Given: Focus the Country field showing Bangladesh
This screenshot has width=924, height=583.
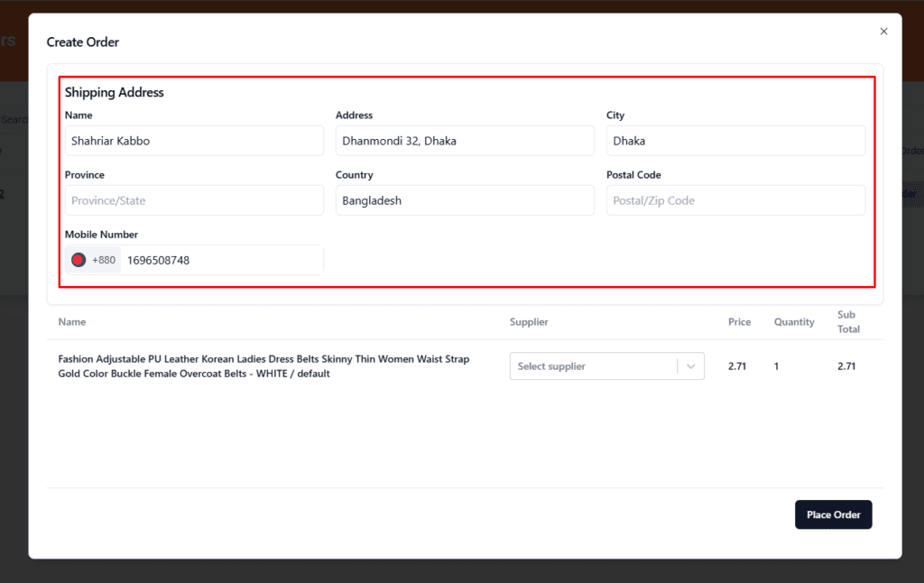Looking at the screenshot, I should [x=464, y=200].
